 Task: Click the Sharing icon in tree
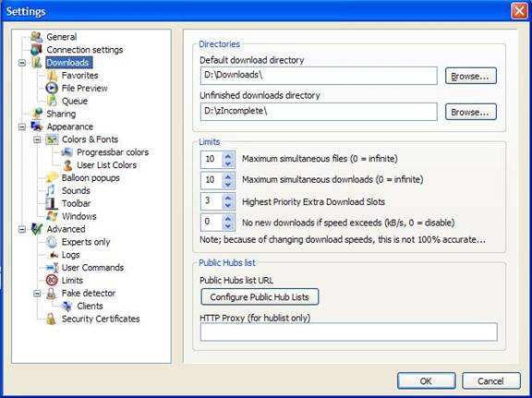(x=37, y=114)
